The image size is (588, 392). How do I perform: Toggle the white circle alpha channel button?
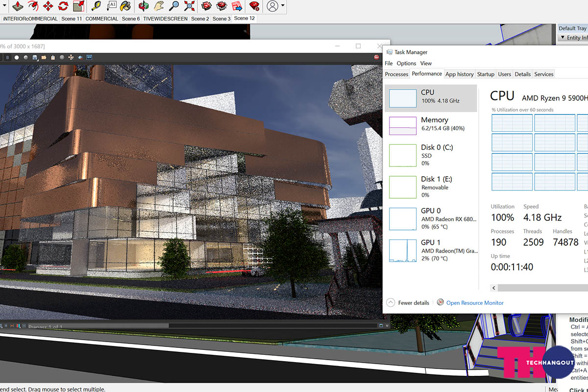17,57
